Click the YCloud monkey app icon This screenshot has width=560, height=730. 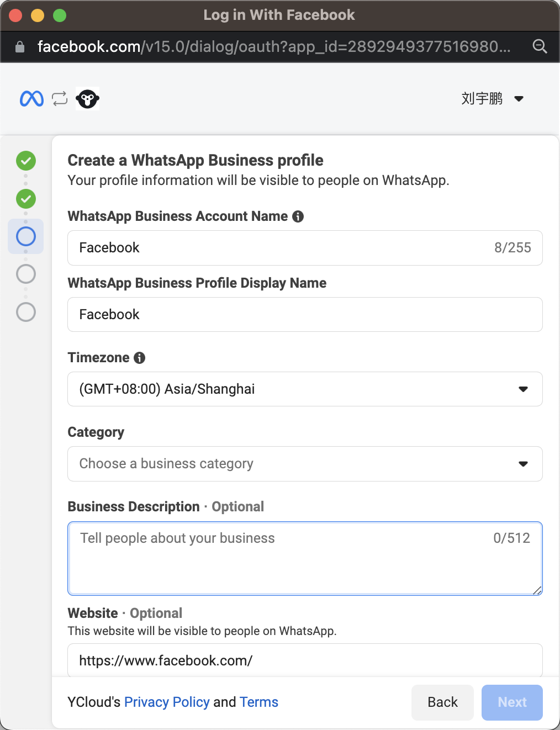[87, 99]
